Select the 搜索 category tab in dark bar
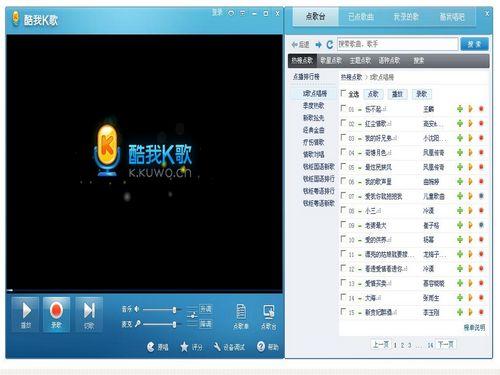500x375 pixels. point(419,60)
